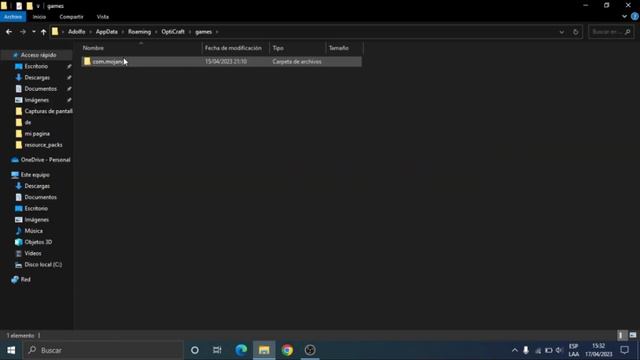This screenshot has height=360, width=640.
Task: Show hidden system tray icons
Action: tap(515, 350)
